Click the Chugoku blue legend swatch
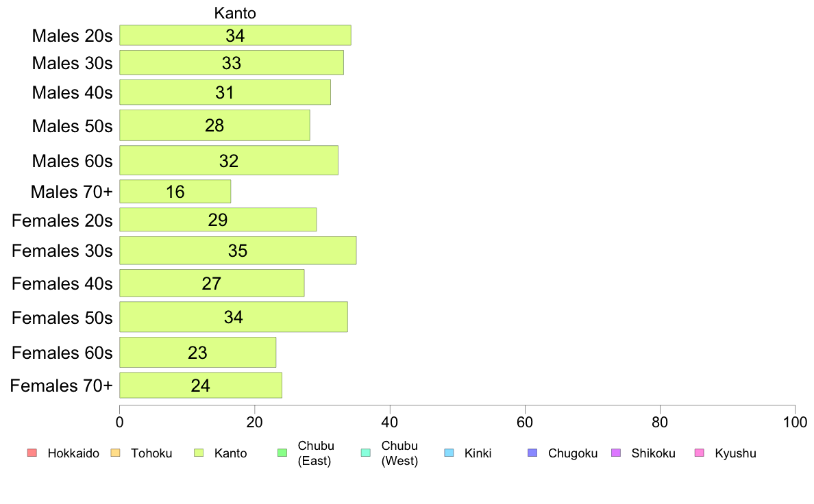 click(x=532, y=453)
